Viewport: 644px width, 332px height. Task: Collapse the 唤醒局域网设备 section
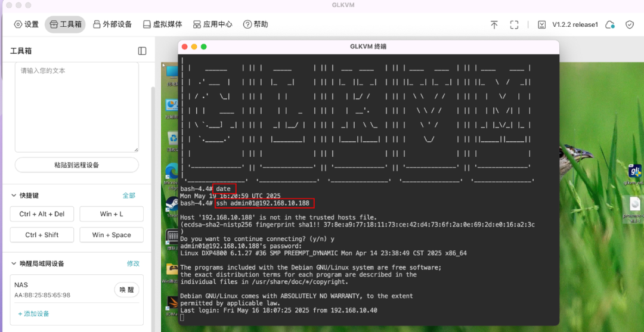14,263
